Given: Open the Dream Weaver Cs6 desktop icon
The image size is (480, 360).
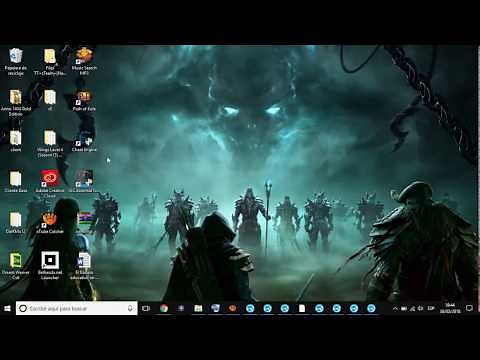Looking at the screenshot, I should pyautogui.click(x=16, y=266).
